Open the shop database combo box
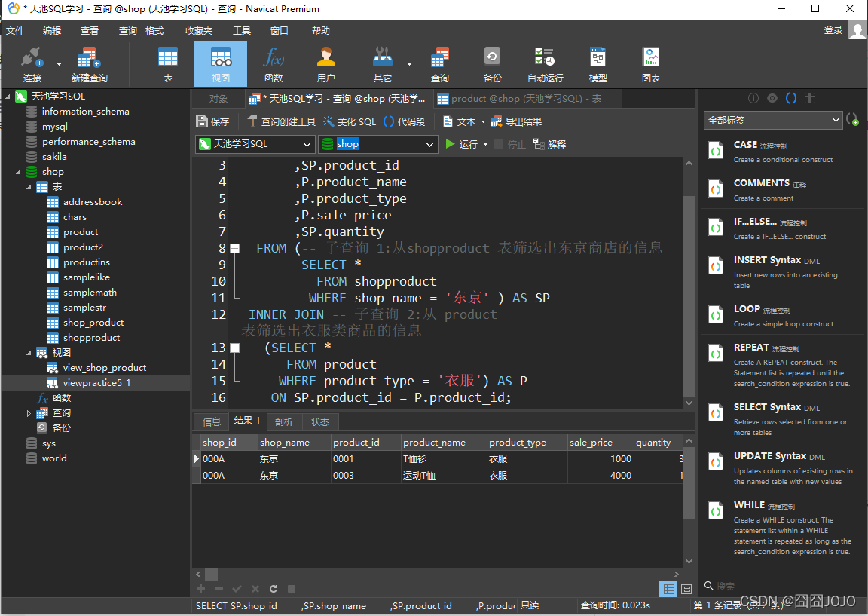Screen dimensions: 868x616 (x=378, y=144)
